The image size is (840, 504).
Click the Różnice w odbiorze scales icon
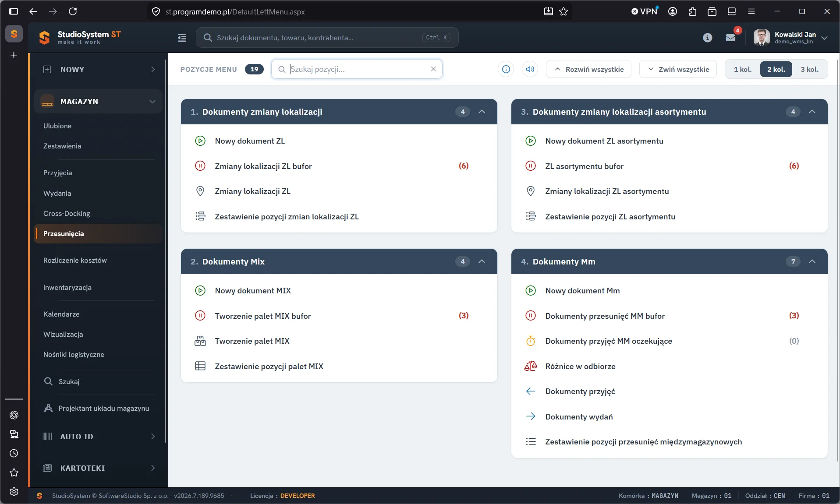pyautogui.click(x=530, y=366)
